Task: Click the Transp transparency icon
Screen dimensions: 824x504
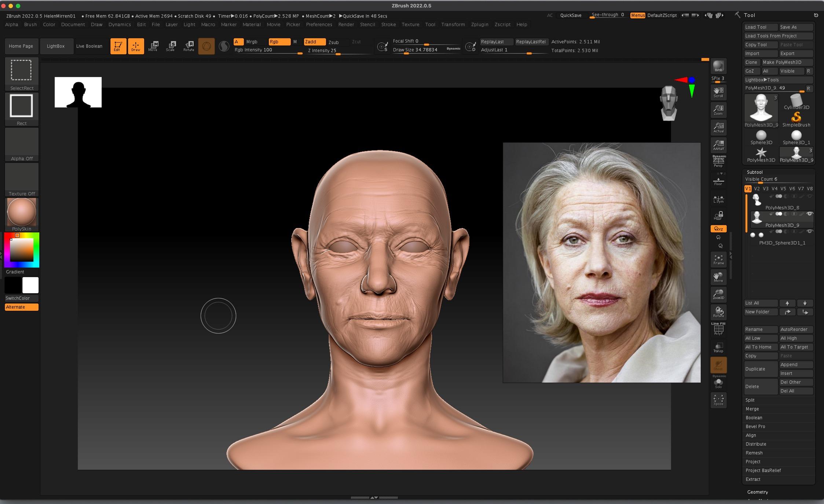Action: (x=718, y=347)
